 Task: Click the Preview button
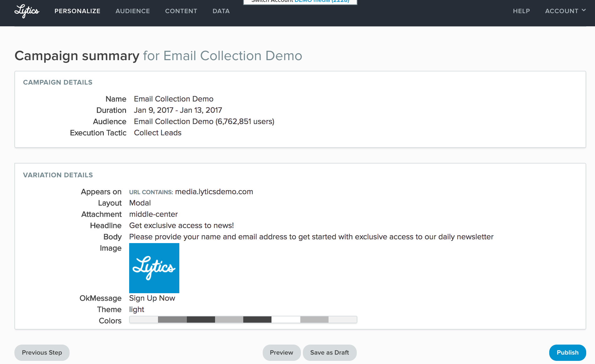pos(282,353)
